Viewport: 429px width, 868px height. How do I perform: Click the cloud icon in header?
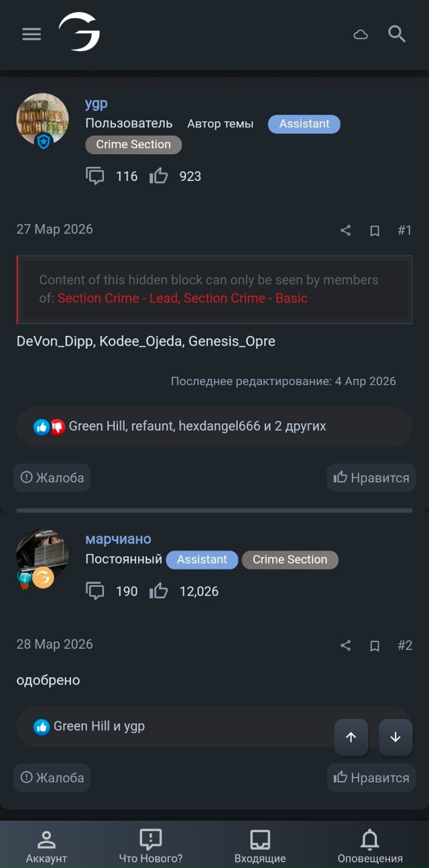click(361, 34)
